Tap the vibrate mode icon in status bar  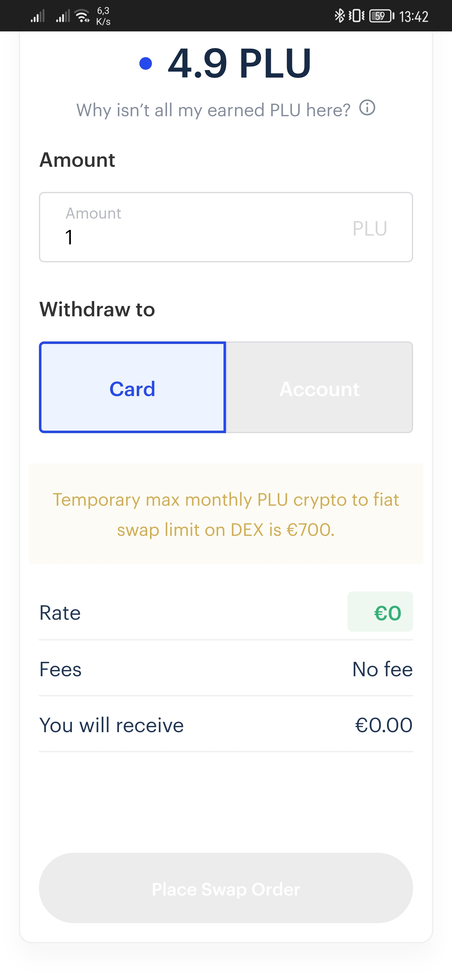point(357,16)
